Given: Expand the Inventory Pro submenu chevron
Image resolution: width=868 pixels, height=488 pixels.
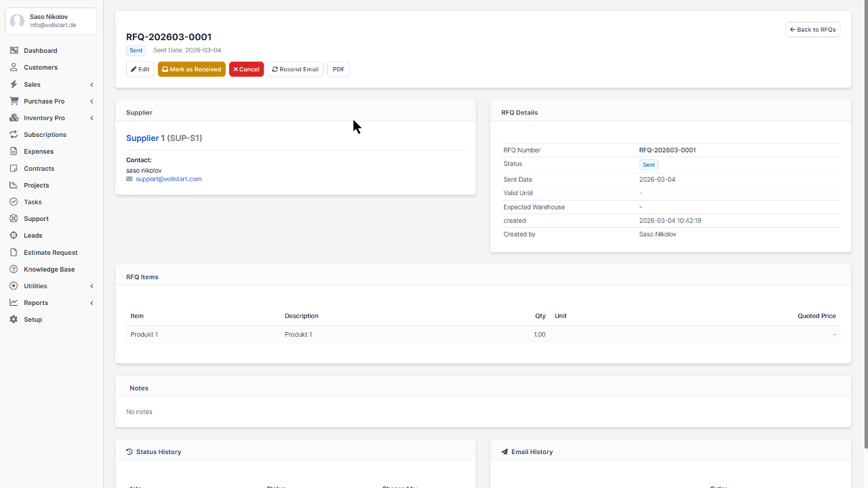Looking at the screenshot, I should pyautogui.click(x=92, y=118).
